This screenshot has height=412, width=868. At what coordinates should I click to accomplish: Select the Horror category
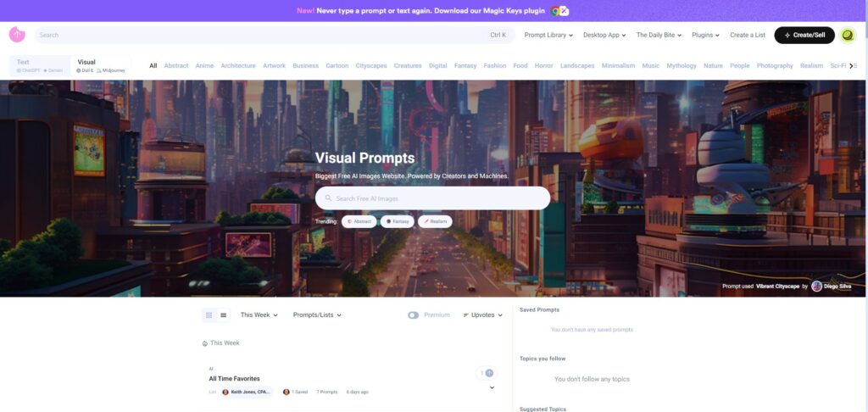543,66
